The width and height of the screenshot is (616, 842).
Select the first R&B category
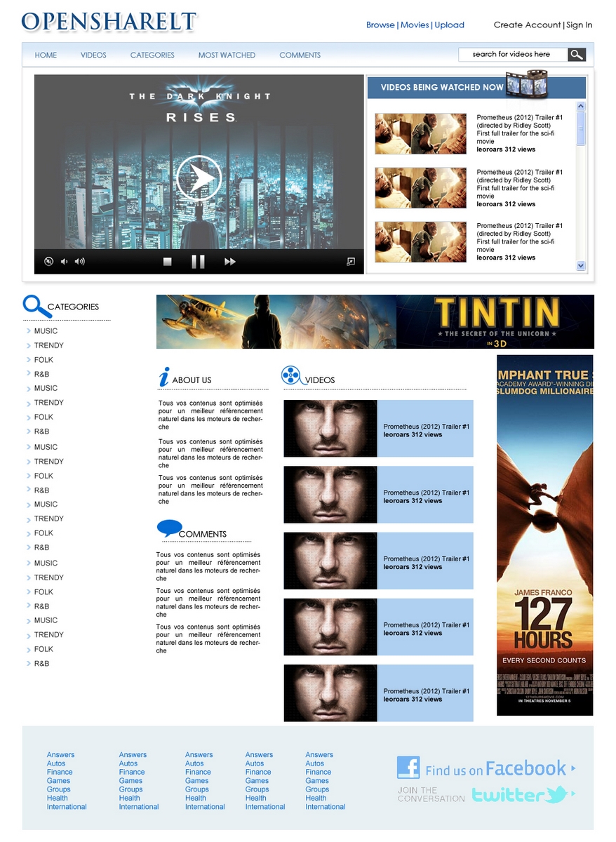[41, 374]
